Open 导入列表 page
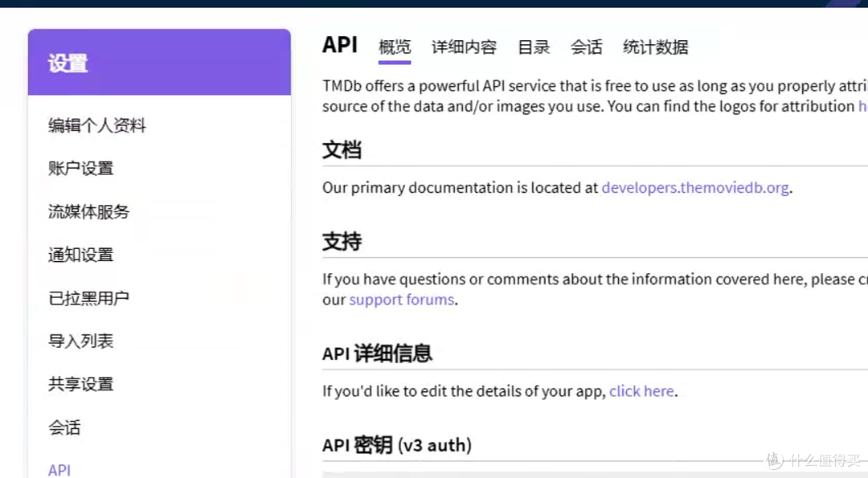 coord(81,341)
